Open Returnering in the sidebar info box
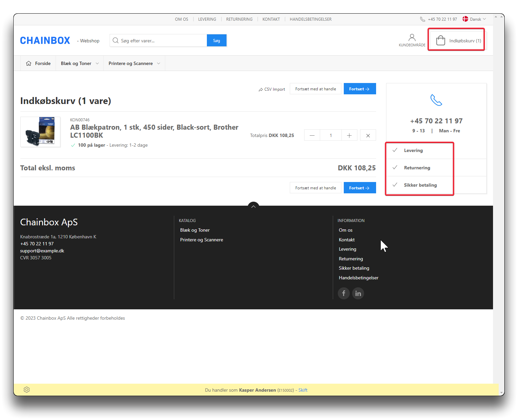 pos(417,168)
